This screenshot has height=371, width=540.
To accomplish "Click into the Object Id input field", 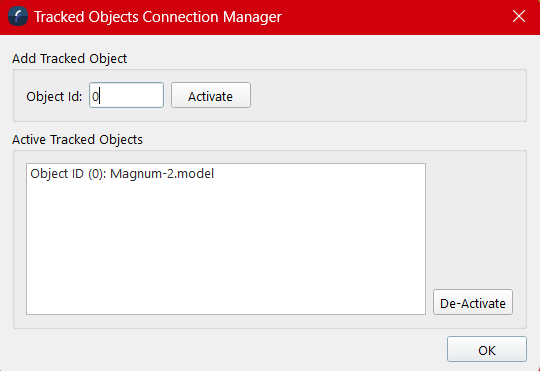I will click(126, 95).
